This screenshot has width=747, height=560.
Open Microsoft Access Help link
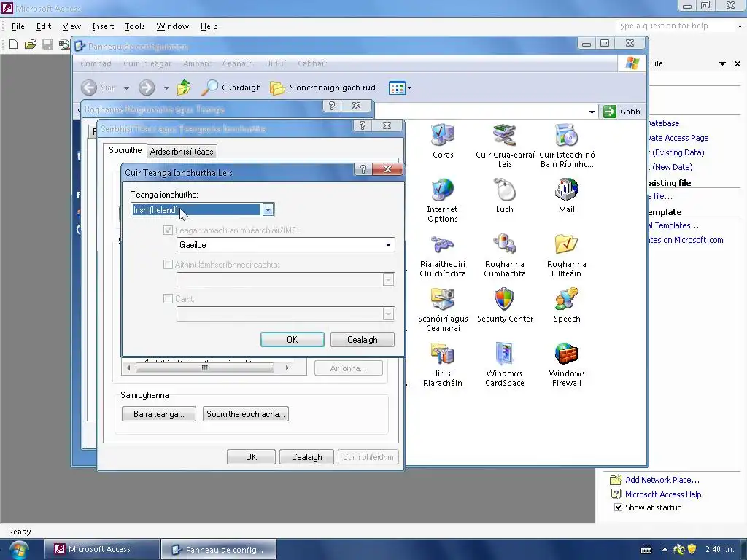pyautogui.click(x=662, y=494)
